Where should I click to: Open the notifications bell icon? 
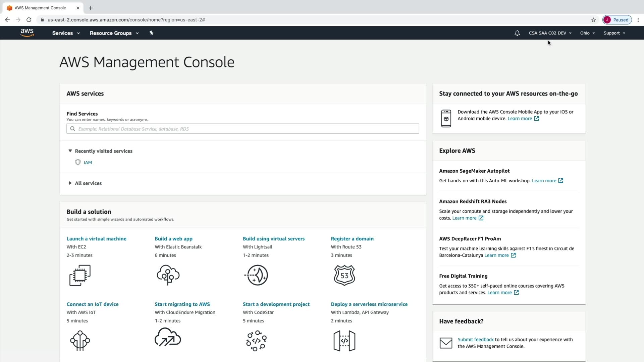tap(517, 33)
